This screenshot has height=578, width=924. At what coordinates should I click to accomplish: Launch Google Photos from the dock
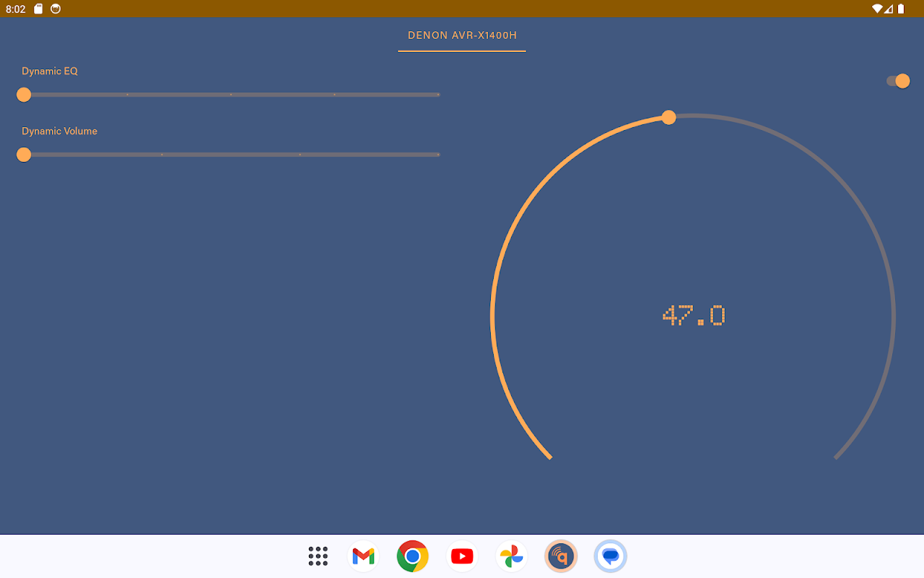click(x=511, y=556)
